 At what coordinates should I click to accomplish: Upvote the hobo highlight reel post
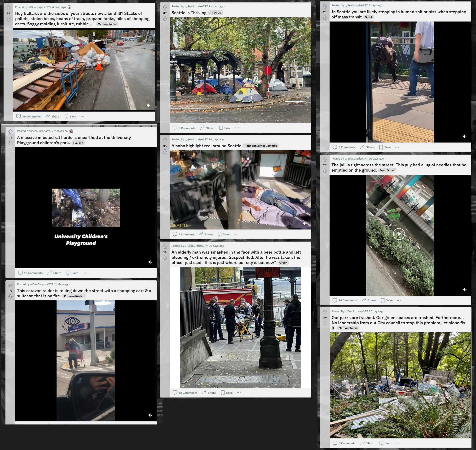point(165,140)
